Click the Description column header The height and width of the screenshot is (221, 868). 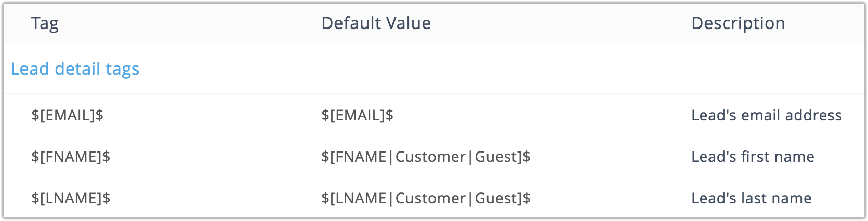(x=738, y=23)
